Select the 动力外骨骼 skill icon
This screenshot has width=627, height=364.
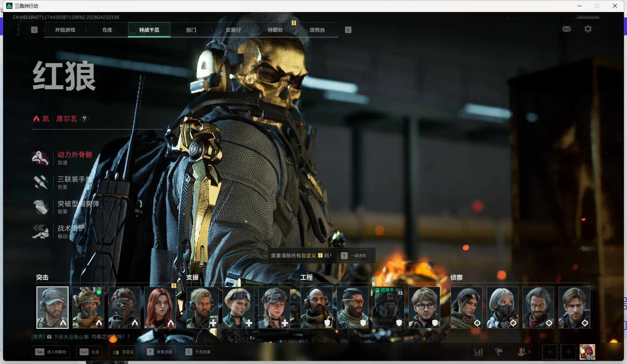[x=41, y=158]
